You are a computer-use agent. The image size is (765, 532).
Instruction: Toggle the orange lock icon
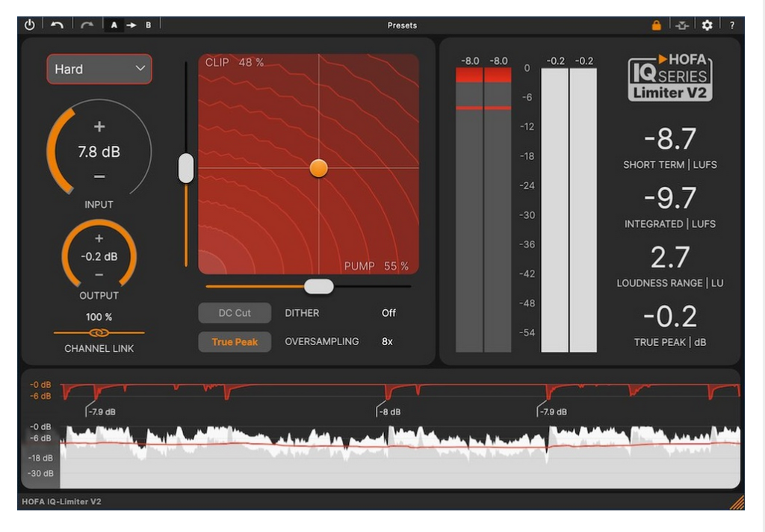(656, 25)
